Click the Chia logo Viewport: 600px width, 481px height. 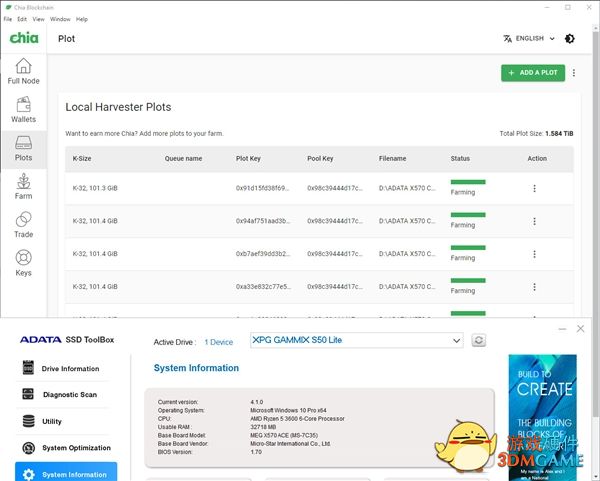click(x=24, y=38)
